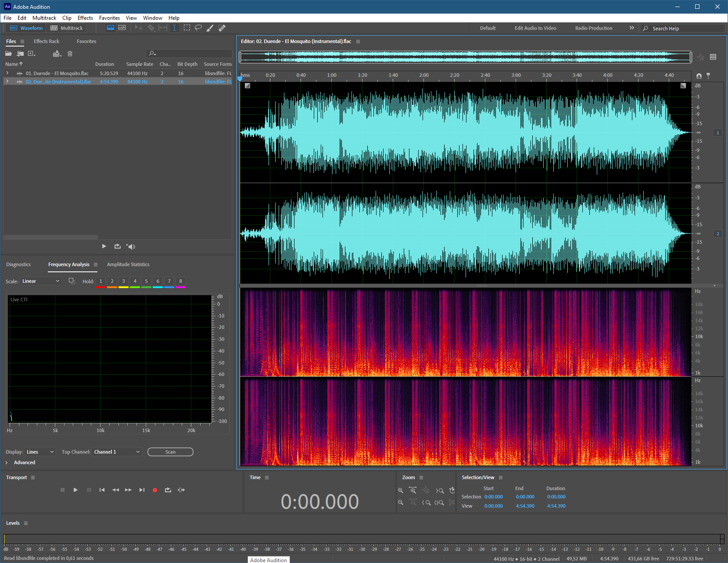Switch to Diagnostics tab
This screenshot has width=728, height=563.
pos(18,264)
